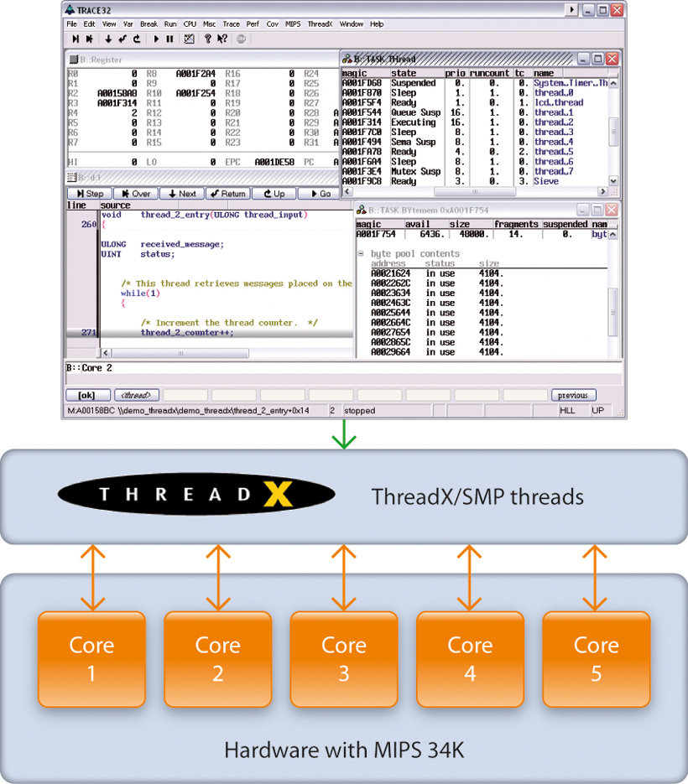
Task: Open the Break menu
Action: pos(149,24)
